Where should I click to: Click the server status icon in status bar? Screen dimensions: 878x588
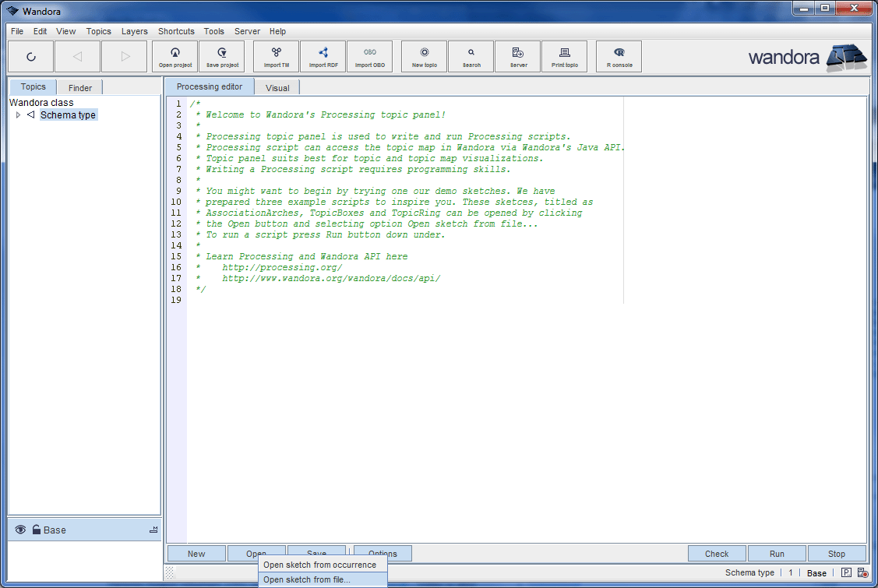point(862,572)
